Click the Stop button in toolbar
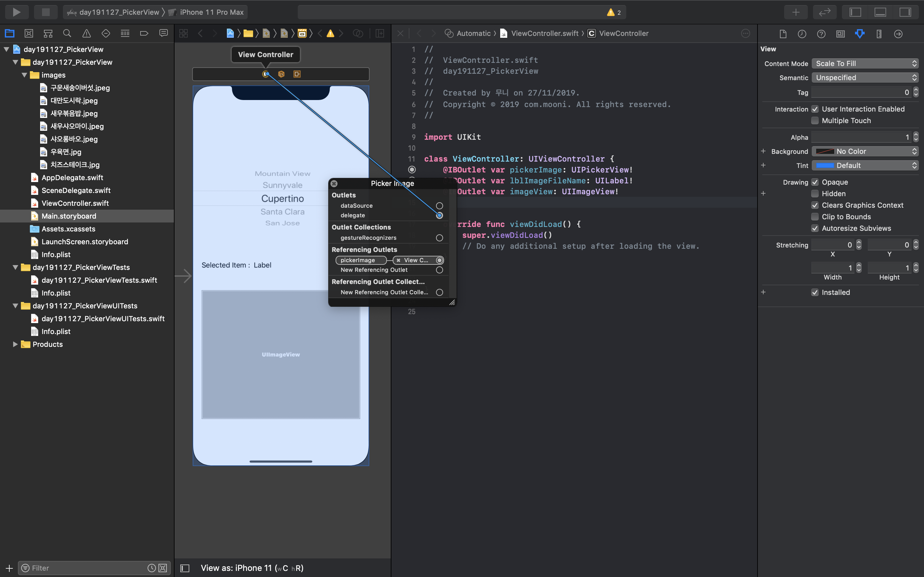 (x=46, y=12)
